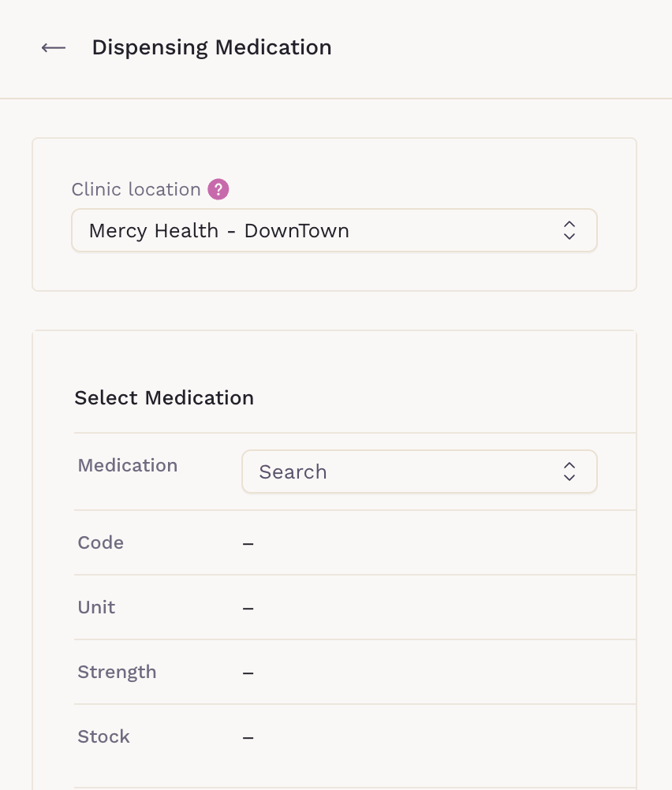This screenshot has width=672, height=790.
Task: Click the back arrow icon
Action: tap(54, 48)
